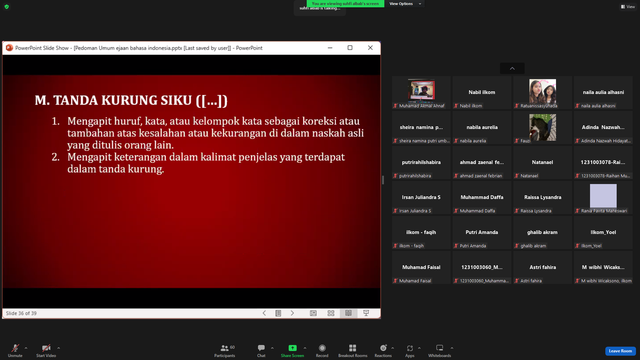Select the tile with two girls photo
This screenshot has width=640, height=360.
tap(542, 93)
